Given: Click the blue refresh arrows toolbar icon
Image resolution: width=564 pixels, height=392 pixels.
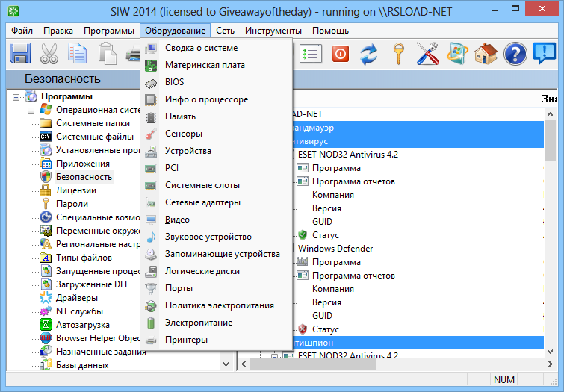Looking at the screenshot, I should tap(369, 54).
